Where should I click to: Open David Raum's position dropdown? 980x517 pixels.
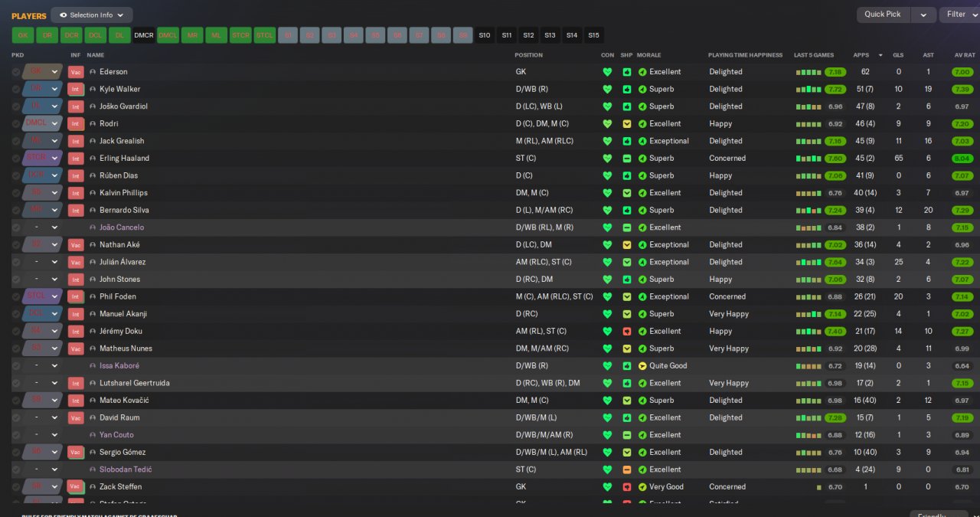(x=42, y=418)
